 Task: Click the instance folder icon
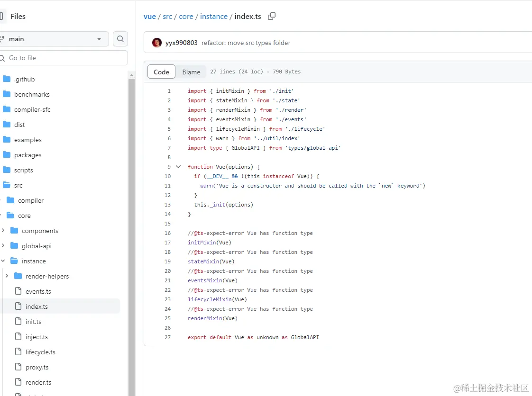click(14, 261)
